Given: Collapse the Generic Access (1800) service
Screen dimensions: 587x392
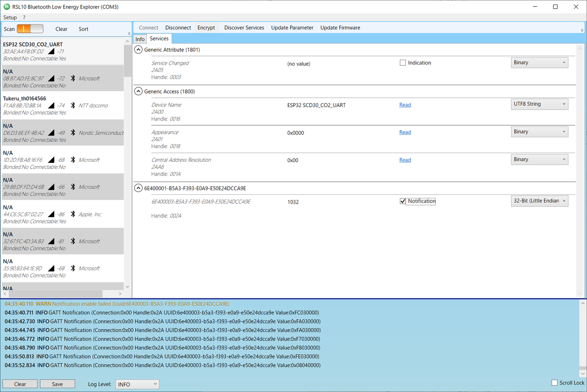Looking at the screenshot, I should tap(138, 92).
